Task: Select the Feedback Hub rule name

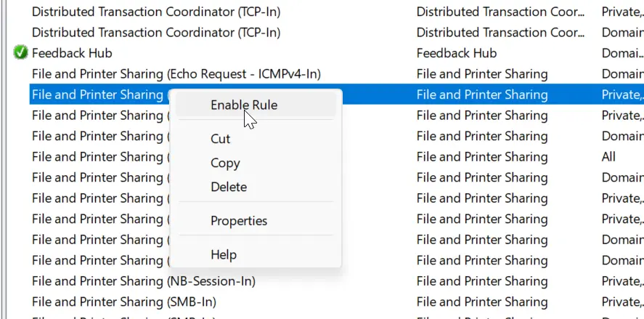Action: coord(72,53)
